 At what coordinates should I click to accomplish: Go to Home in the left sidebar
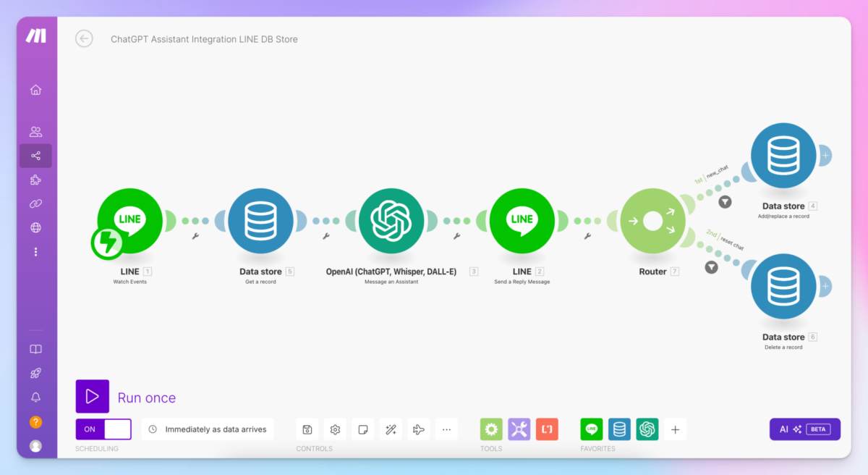[35, 90]
